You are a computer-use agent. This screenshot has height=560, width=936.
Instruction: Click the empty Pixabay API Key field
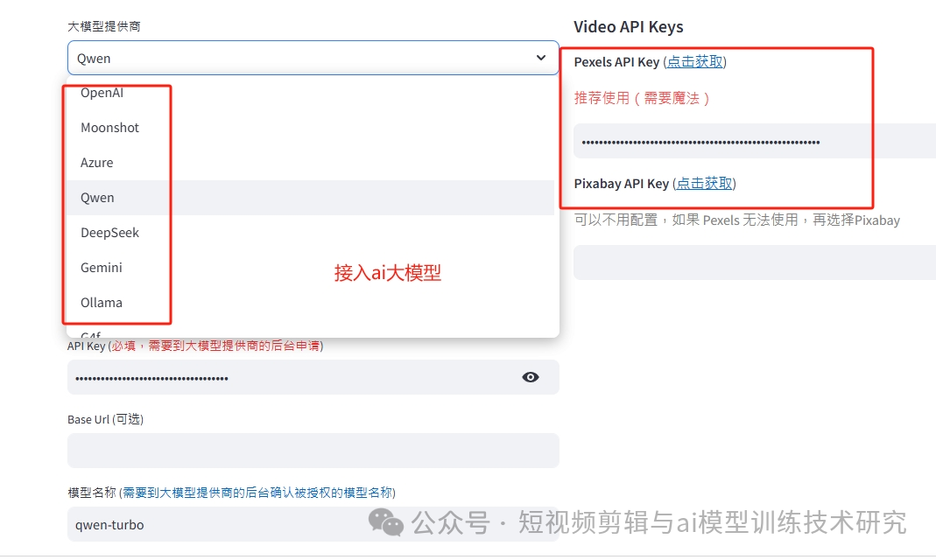point(755,262)
